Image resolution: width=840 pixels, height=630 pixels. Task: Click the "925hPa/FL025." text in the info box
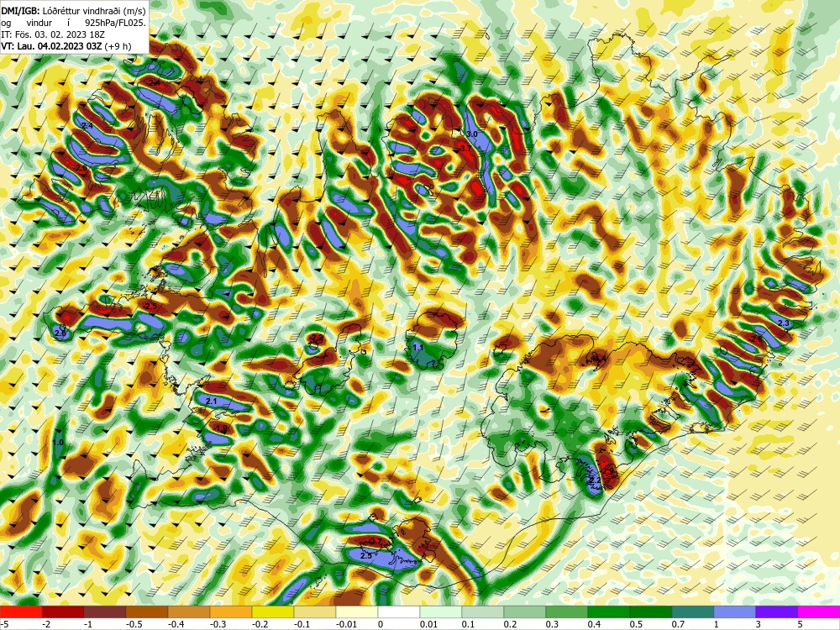point(115,23)
